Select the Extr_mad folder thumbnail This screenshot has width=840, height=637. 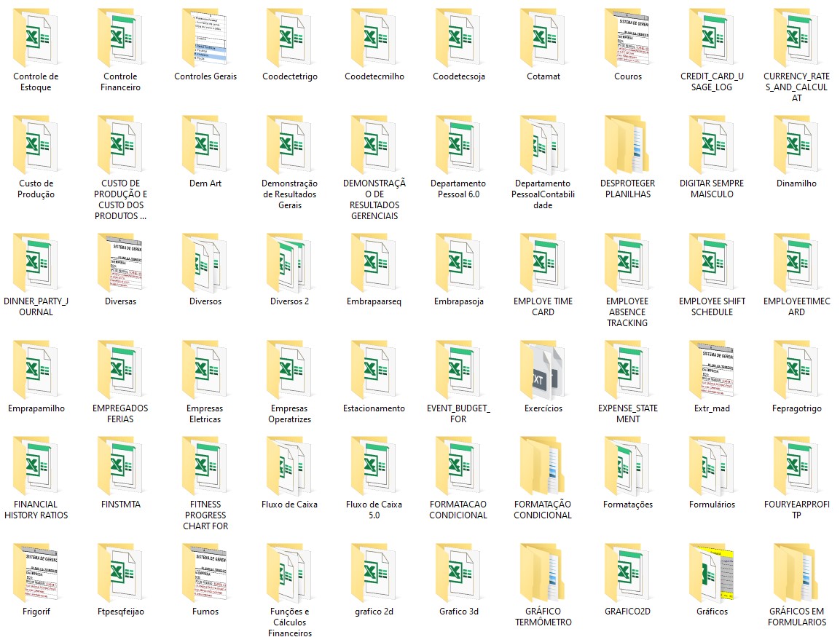(712, 369)
